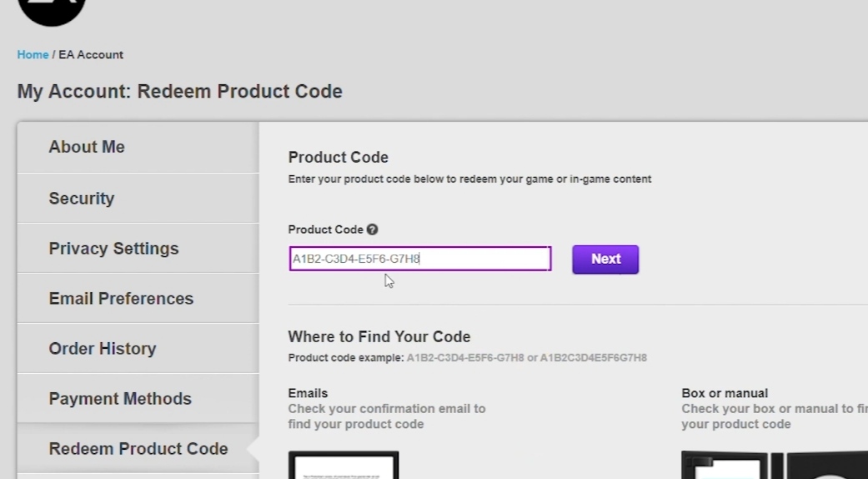Click the email example thumbnail image
This screenshot has height=479, width=868.
tap(344, 466)
